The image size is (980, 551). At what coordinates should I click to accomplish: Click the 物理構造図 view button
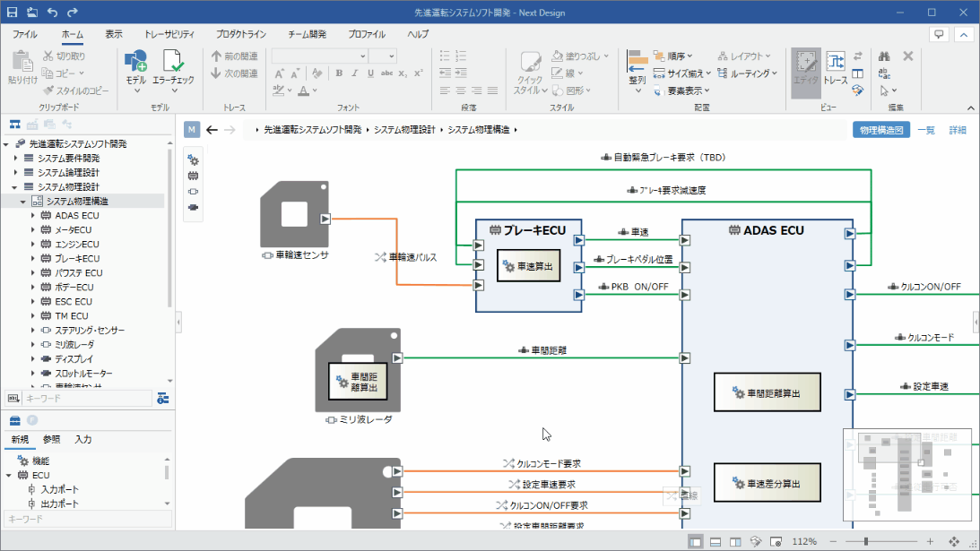point(881,130)
